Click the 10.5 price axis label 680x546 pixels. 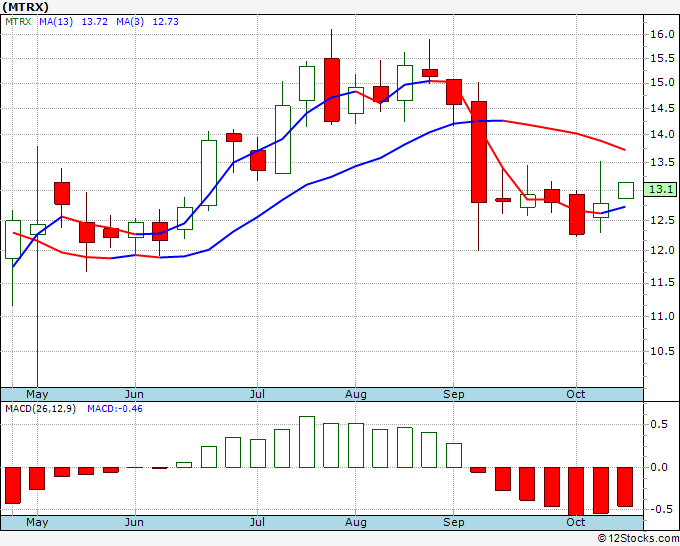[x=662, y=351]
